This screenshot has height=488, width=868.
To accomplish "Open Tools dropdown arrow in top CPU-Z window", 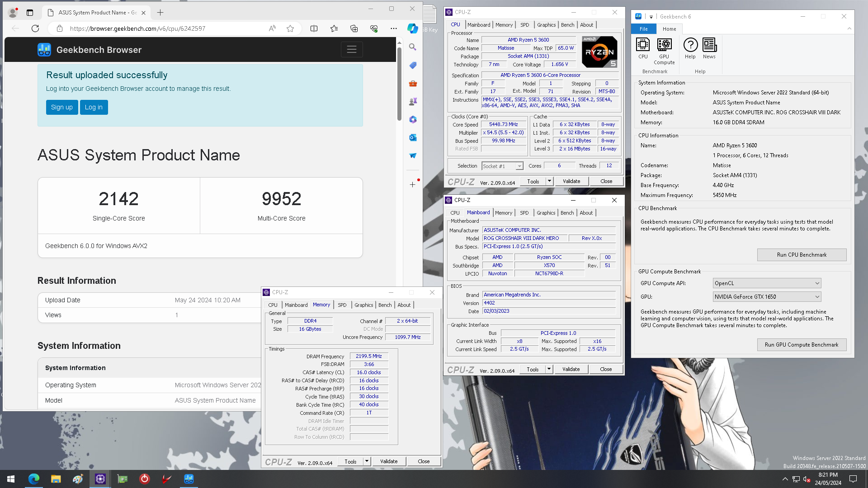I will pyautogui.click(x=549, y=181).
